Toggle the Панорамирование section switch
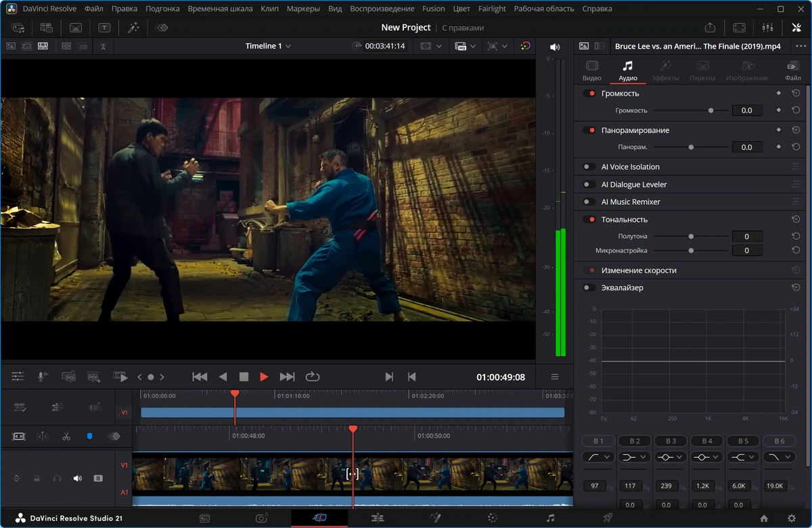Screen dimensions: 812x528 tap(589, 130)
